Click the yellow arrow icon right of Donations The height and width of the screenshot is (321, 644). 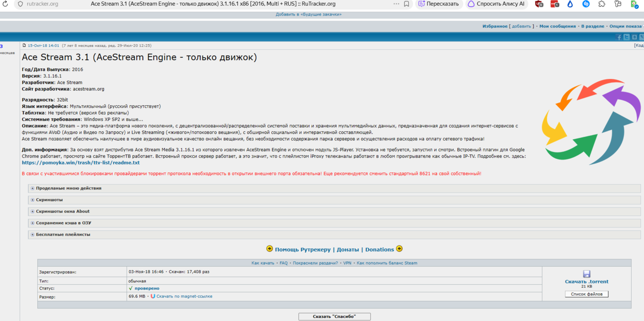click(x=399, y=249)
